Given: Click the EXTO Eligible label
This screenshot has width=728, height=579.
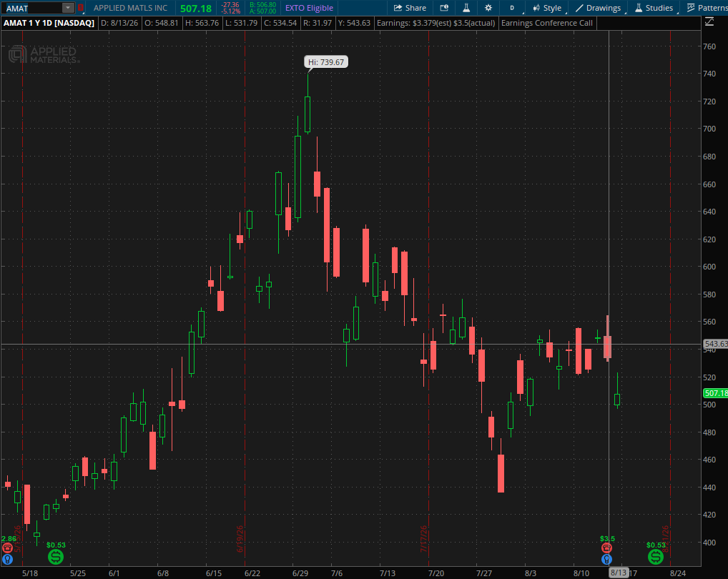Looking at the screenshot, I should coord(309,8).
